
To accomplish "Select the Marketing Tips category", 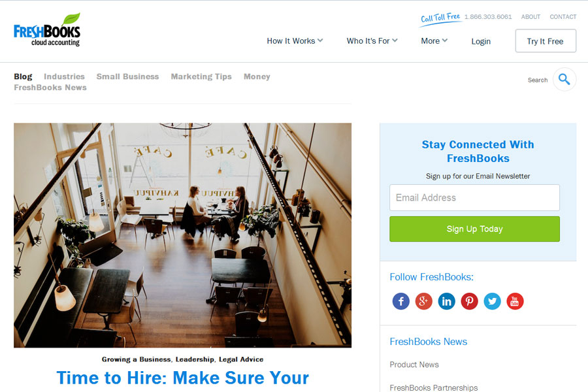I will click(201, 76).
